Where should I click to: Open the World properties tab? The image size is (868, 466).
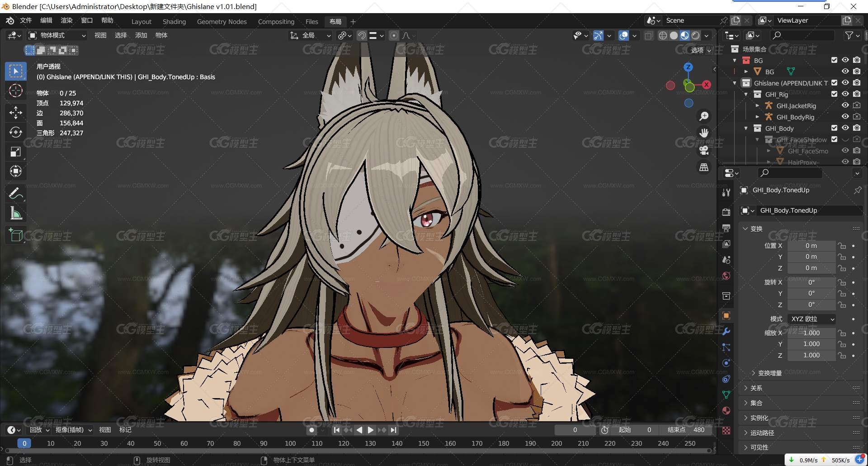pyautogui.click(x=726, y=276)
